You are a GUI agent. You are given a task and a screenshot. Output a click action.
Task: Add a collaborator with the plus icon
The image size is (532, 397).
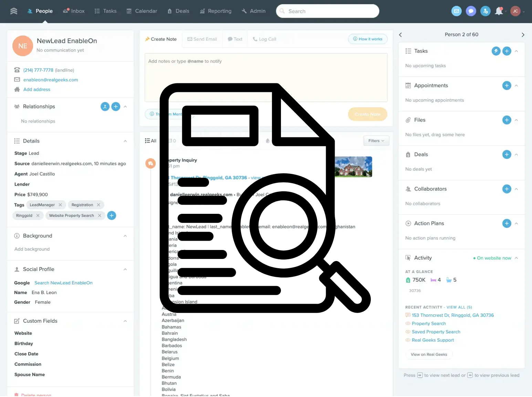pos(507,189)
